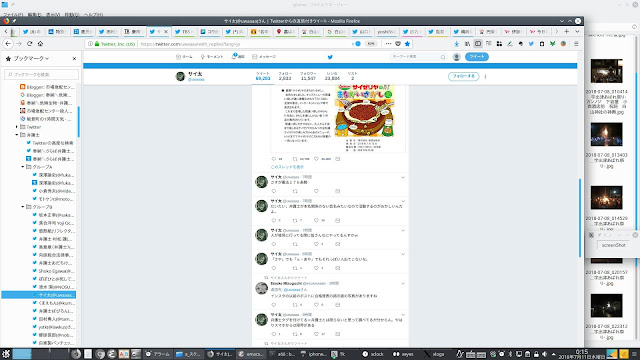Go back with the Firefox back arrow
The height and width of the screenshot is (360, 640).
[8, 44]
